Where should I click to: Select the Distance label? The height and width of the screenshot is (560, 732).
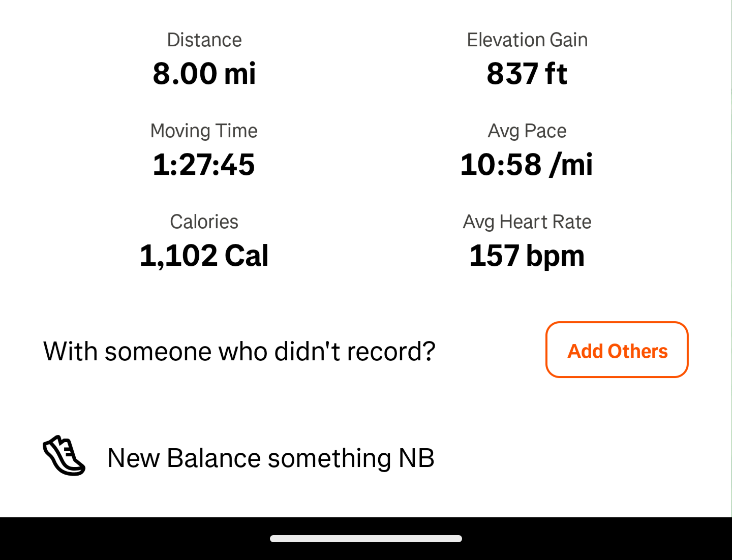click(204, 40)
